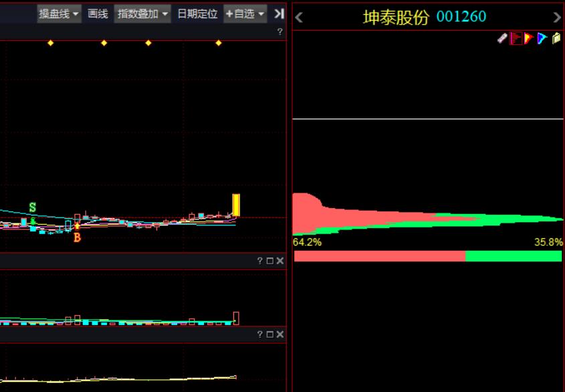Viewport: 565px width, 392px height.
Task: Toggle the middle indicator panel to full size
Action: point(270,260)
